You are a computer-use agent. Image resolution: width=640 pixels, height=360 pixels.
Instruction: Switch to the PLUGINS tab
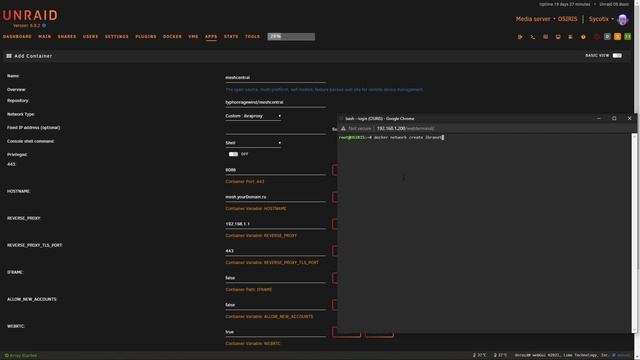click(146, 37)
